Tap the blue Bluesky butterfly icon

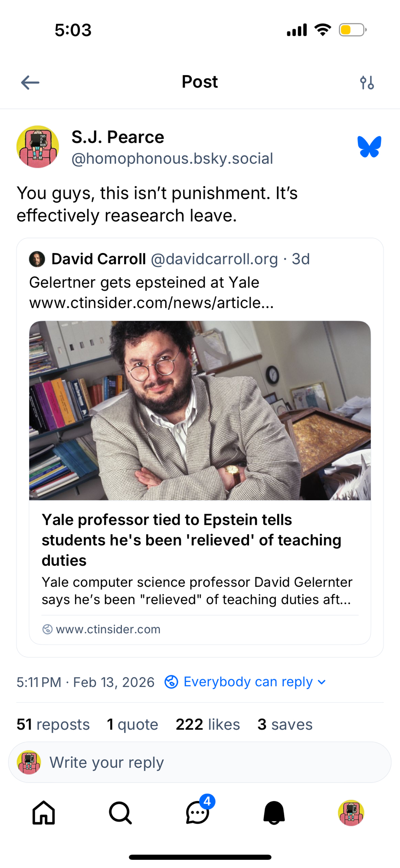point(369,147)
